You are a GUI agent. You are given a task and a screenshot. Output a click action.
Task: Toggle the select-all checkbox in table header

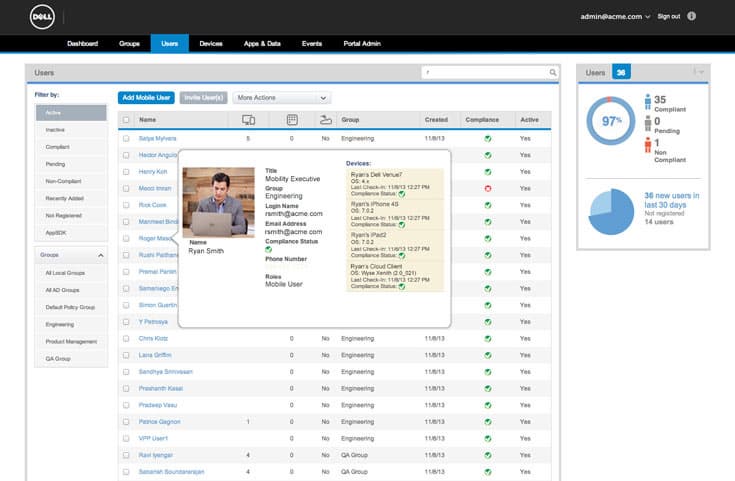126,119
